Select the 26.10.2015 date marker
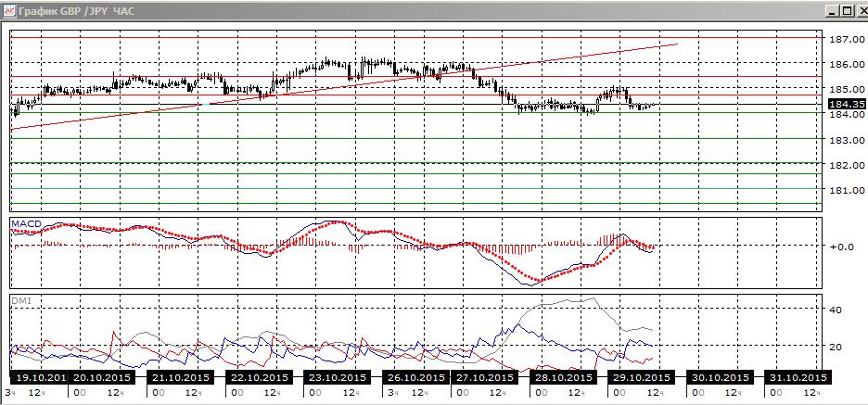 [x=416, y=378]
